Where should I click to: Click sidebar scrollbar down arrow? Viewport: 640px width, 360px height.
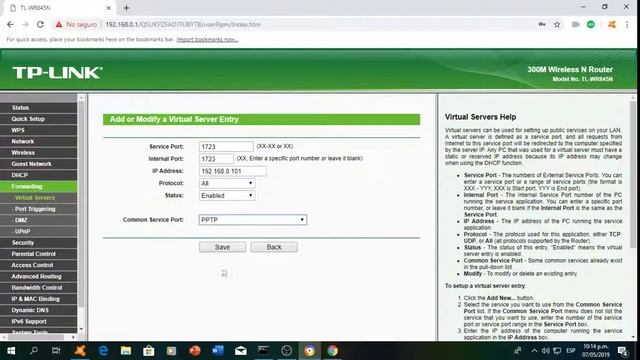point(81,329)
